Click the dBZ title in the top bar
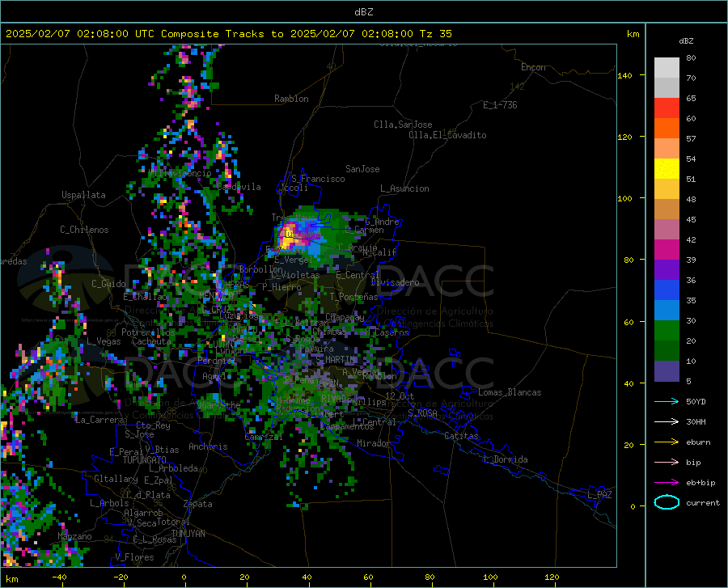The image size is (728, 588). click(363, 12)
